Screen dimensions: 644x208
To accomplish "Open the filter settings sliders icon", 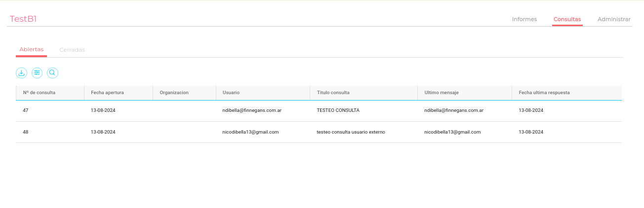I will [x=37, y=73].
